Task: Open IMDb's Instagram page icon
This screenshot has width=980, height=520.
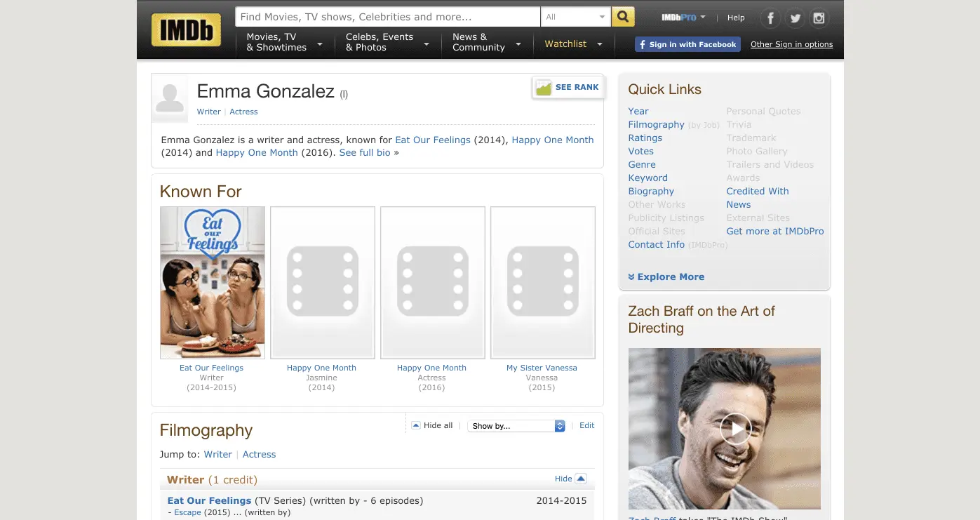Action: click(x=819, y=18)
